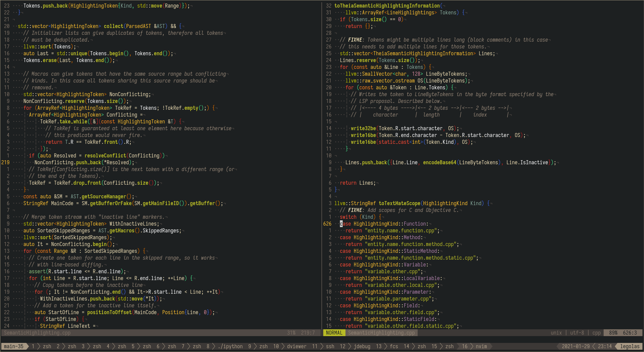Select the active tmux window 16 nvim
The width and height of the screenshot is (644, 352).
tap(474, 346)
